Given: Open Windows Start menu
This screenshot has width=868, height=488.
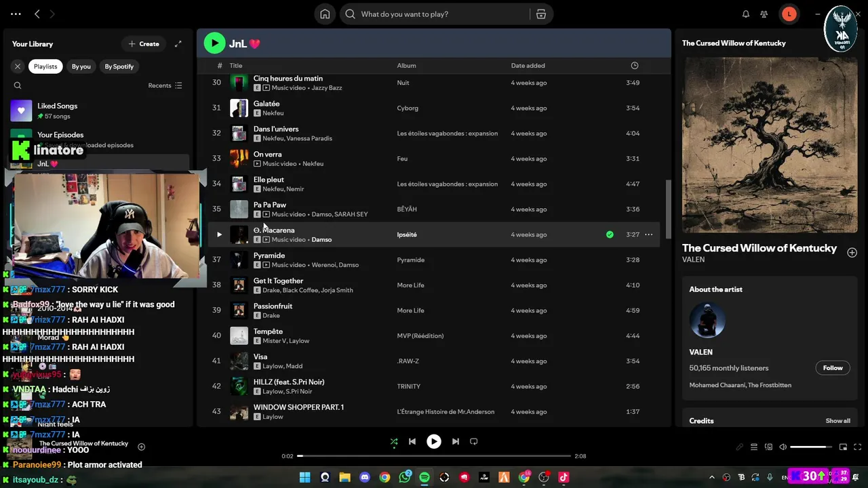Looking at the screenshot, I should tap(305, 477).
